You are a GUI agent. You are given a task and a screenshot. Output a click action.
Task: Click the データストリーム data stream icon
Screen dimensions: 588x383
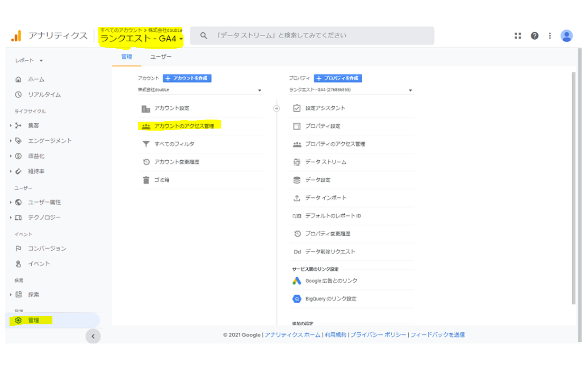297,162
